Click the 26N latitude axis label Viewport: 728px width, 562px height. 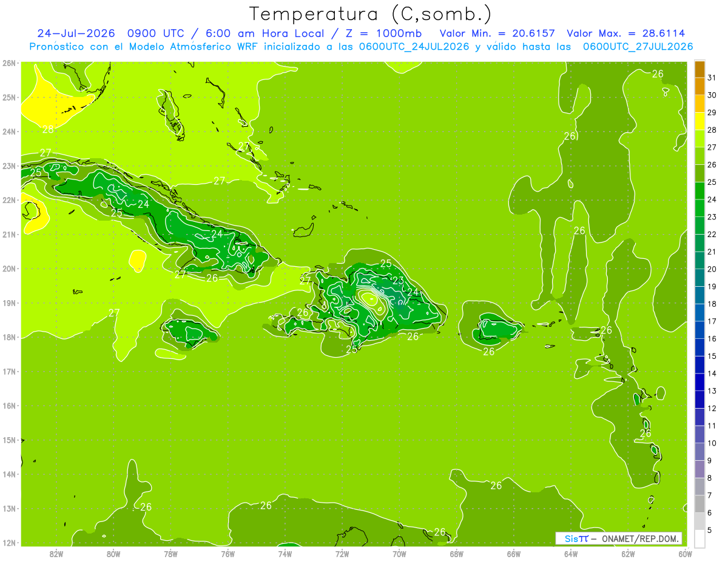[9, 63]
